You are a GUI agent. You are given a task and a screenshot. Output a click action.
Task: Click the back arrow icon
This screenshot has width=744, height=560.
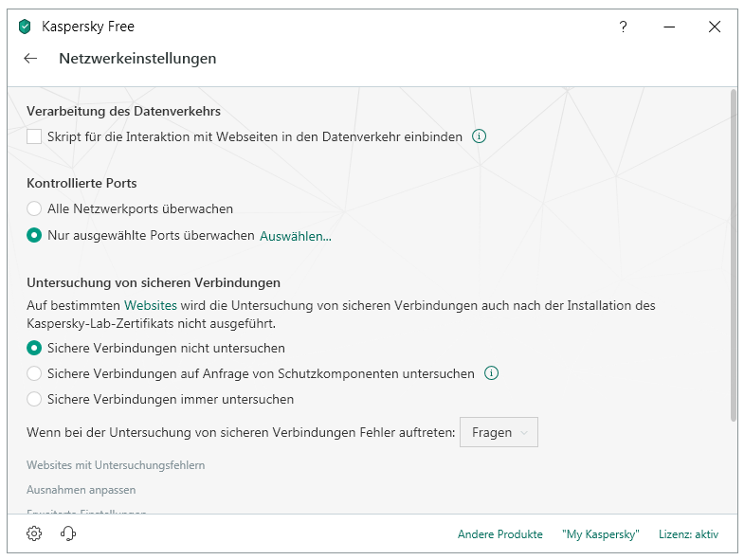coord(30,59)
